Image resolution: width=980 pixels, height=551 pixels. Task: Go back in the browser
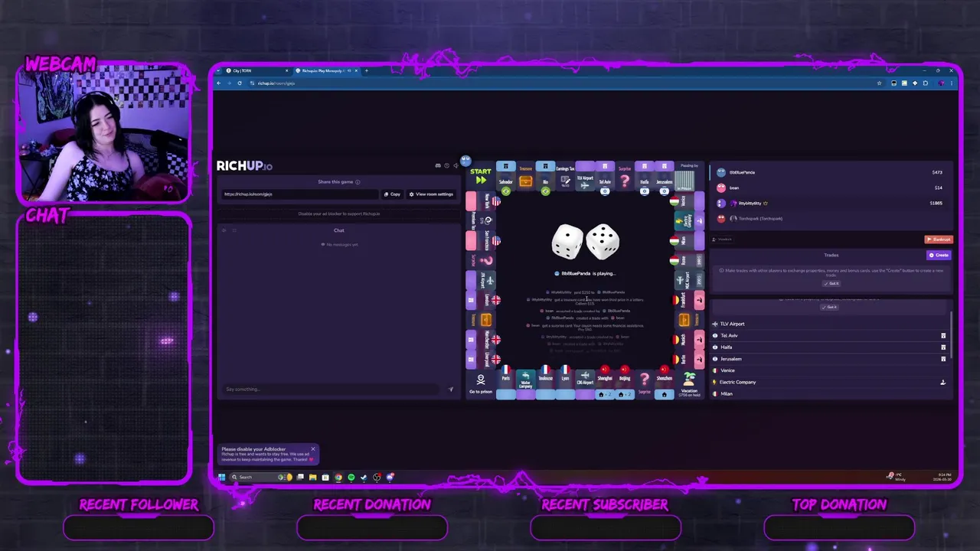(219, 83)
